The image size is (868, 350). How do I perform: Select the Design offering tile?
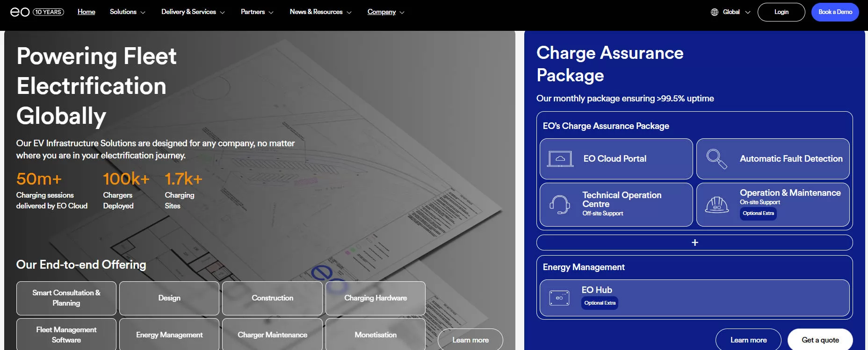(169, 298)
